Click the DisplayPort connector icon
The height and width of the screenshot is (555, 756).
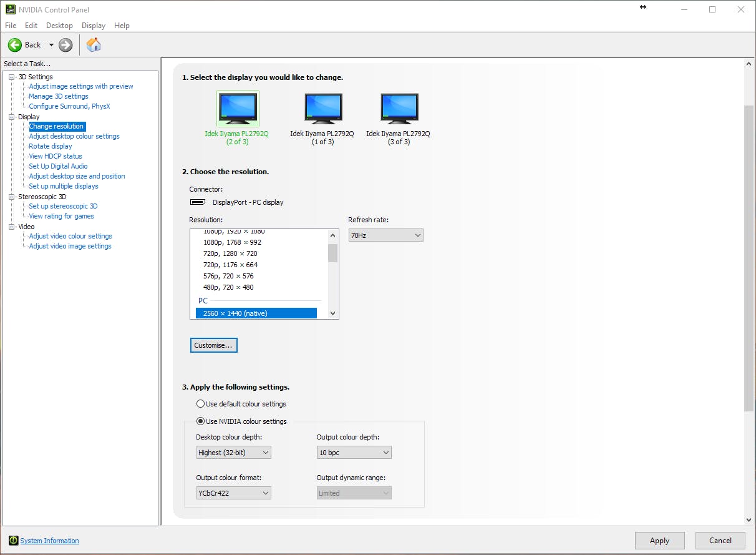[198, 202]
